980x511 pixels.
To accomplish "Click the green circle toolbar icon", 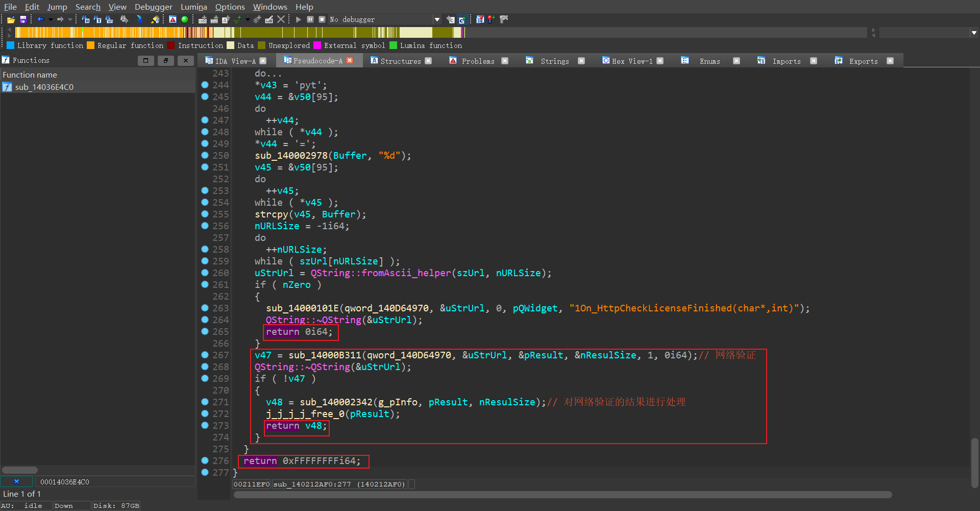I will point(185,19).
